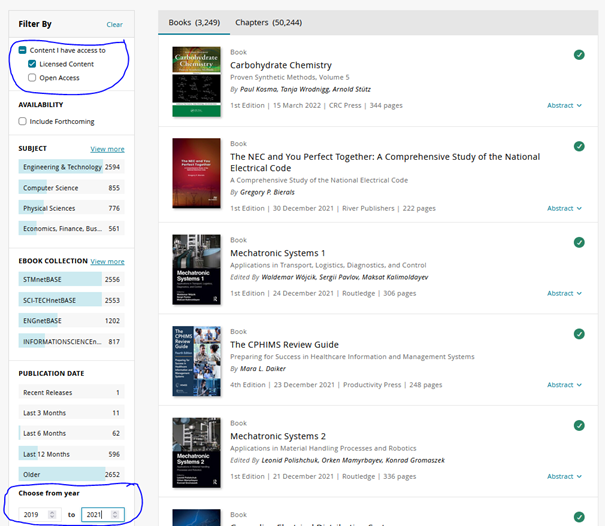Click green access checkmark for Mechatronic Systems 1
605x526 pixels.
tap(579, 242)
